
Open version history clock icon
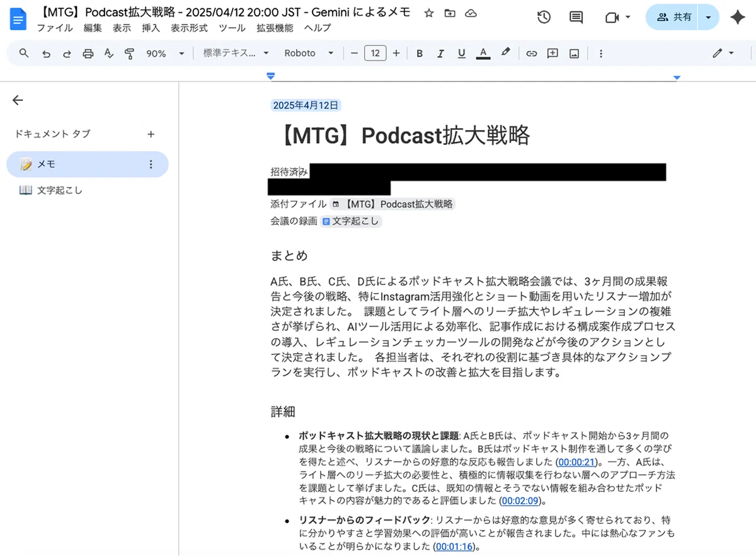544,17
